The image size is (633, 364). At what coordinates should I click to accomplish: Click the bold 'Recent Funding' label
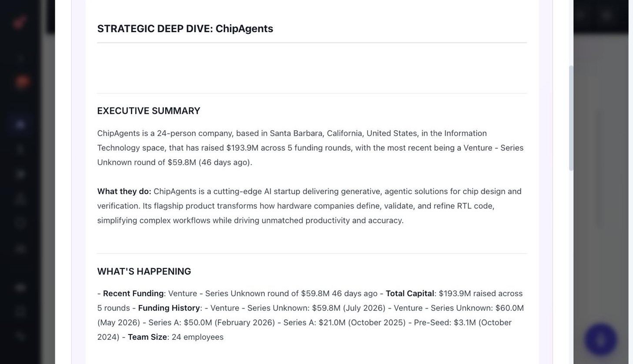(133, 294)
